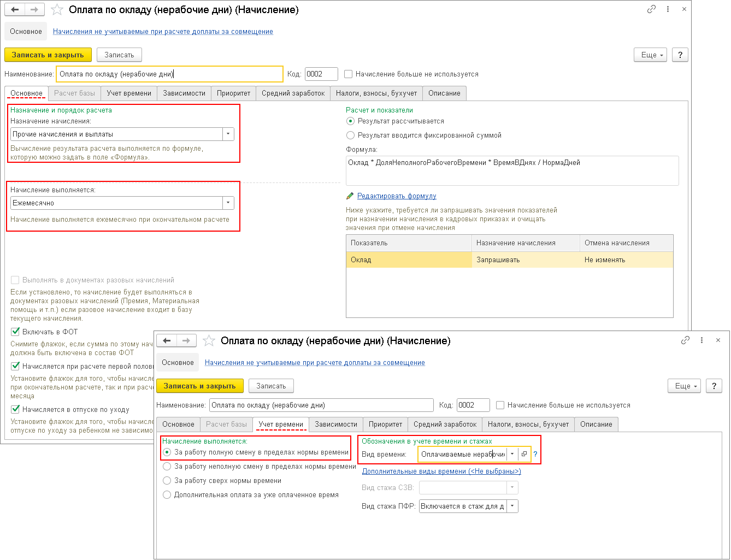Open Средний заработок tab in the rear window
This screenshot has height=560, width=731.
point(293,93)
